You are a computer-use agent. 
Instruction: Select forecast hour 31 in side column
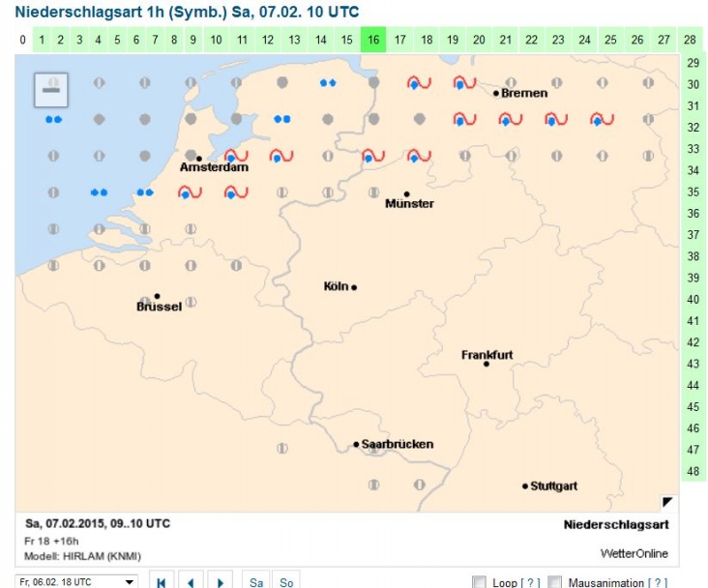[x=693, y=105]
